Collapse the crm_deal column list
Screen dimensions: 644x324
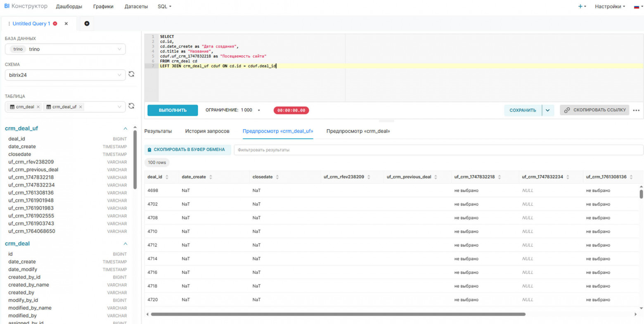point(125,244)
